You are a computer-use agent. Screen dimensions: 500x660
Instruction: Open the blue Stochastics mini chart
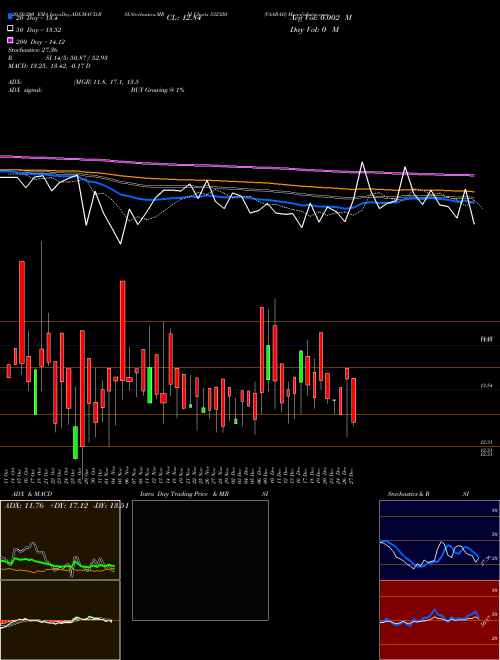[x=439, y=540]
